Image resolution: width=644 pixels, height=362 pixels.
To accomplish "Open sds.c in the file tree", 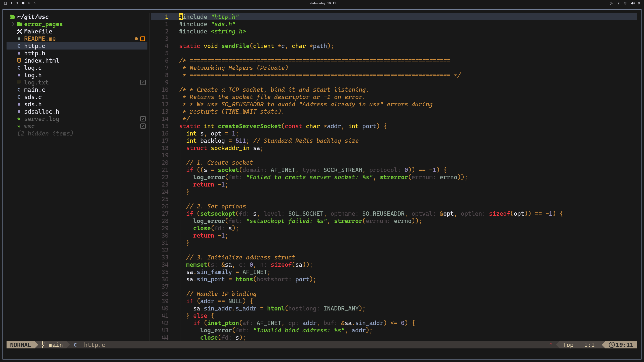I will pyautogui.click(x=33, y=97).
